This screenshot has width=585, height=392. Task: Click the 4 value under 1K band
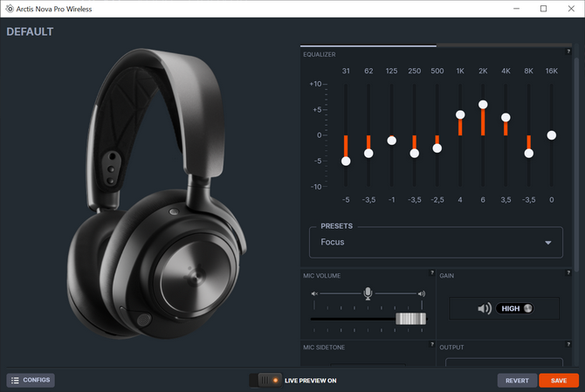pyautogui.click(x=460, y=200)
